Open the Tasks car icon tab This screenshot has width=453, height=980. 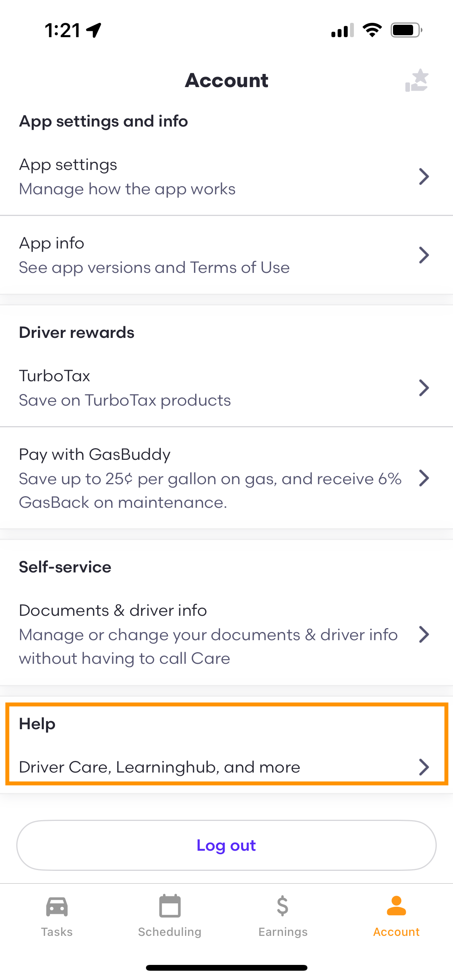(x=57, y=906)
